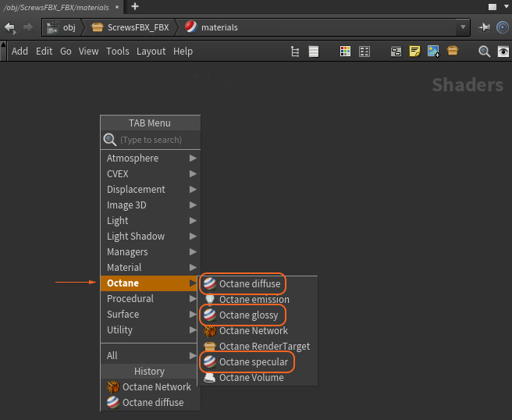Image resolution: width=512 pixels, height=420 pixels.
Task: Open the Go menu
Action: click(66, 52)
